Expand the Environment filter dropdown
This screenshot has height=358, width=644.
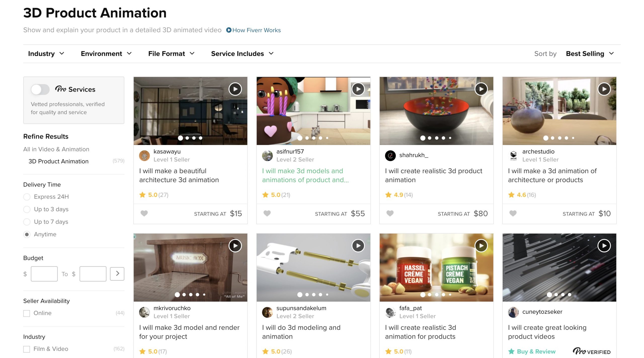click(106, 54)
